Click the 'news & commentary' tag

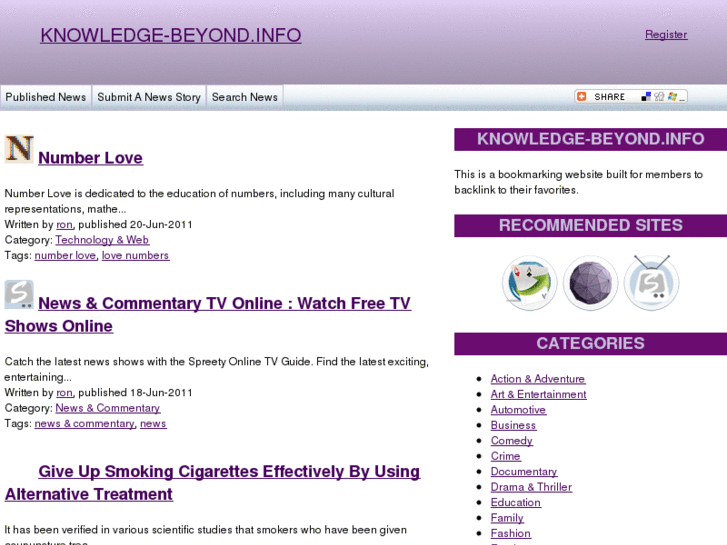[x=84, y=423]
